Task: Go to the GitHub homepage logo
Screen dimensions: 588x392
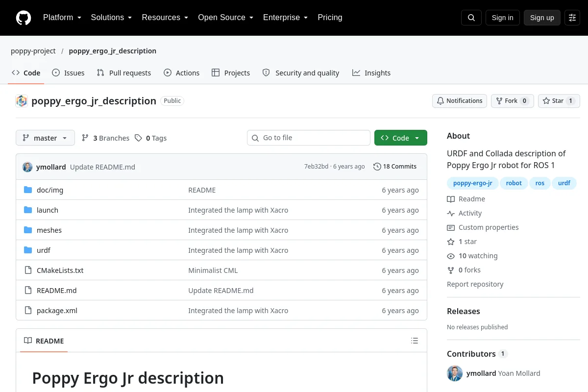Action: click(24, 18)
